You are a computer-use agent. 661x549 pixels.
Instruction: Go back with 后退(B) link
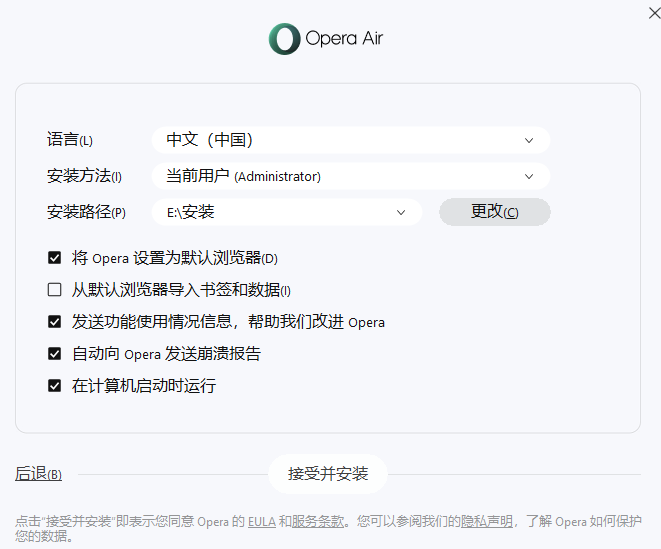click(x=38, y=474)
